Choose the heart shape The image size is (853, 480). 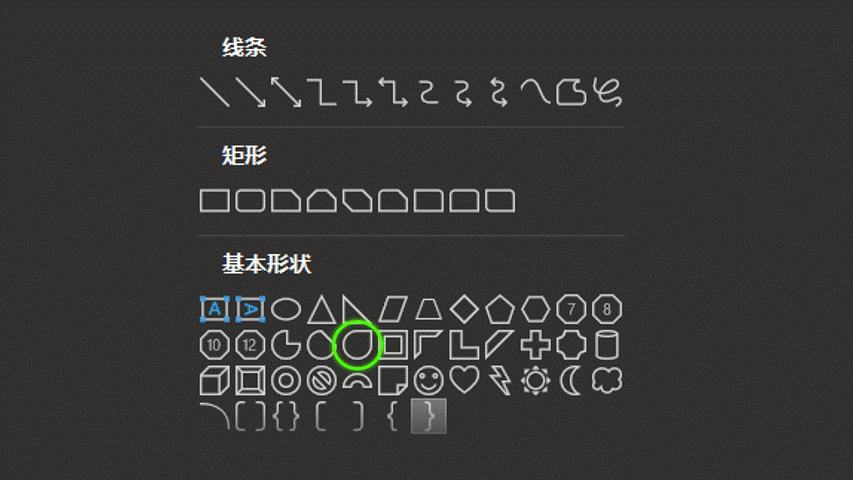pyautogui.click(x=464, y=380)
